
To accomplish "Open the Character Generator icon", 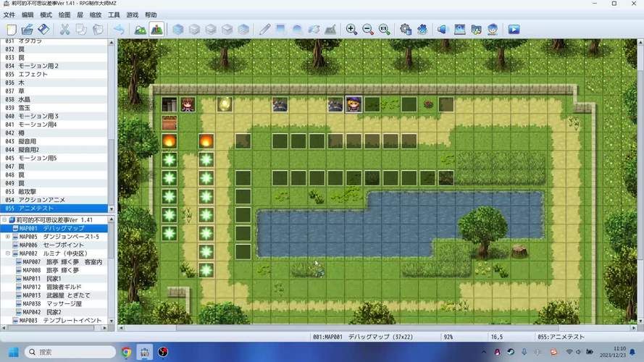I will point(493,30).
